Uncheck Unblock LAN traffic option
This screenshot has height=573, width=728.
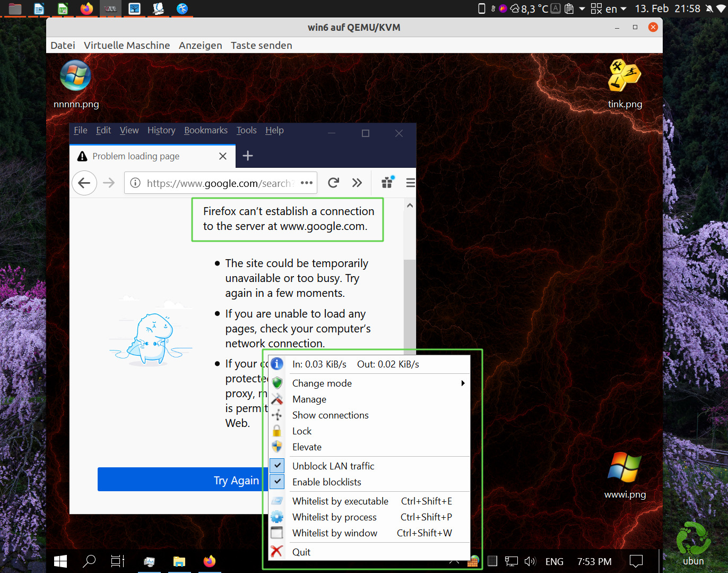point(333,466)
